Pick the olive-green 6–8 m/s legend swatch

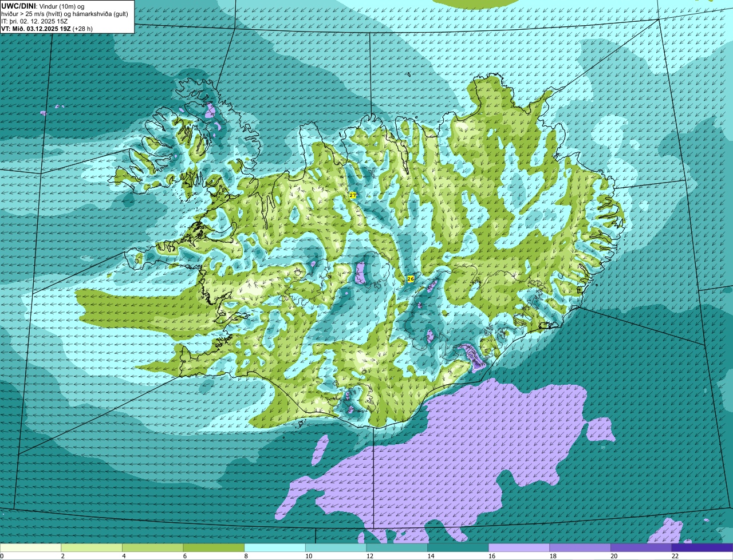click(214, 547)
